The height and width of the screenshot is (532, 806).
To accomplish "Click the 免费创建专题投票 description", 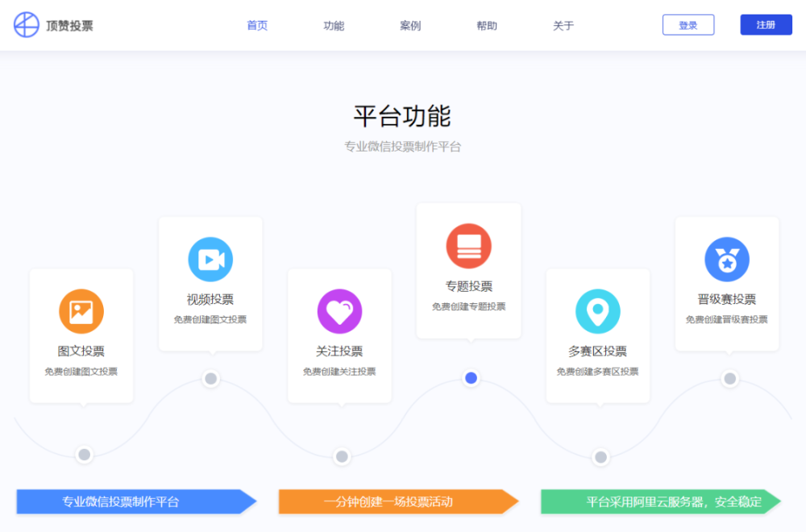I will click(x=469, y=307).
